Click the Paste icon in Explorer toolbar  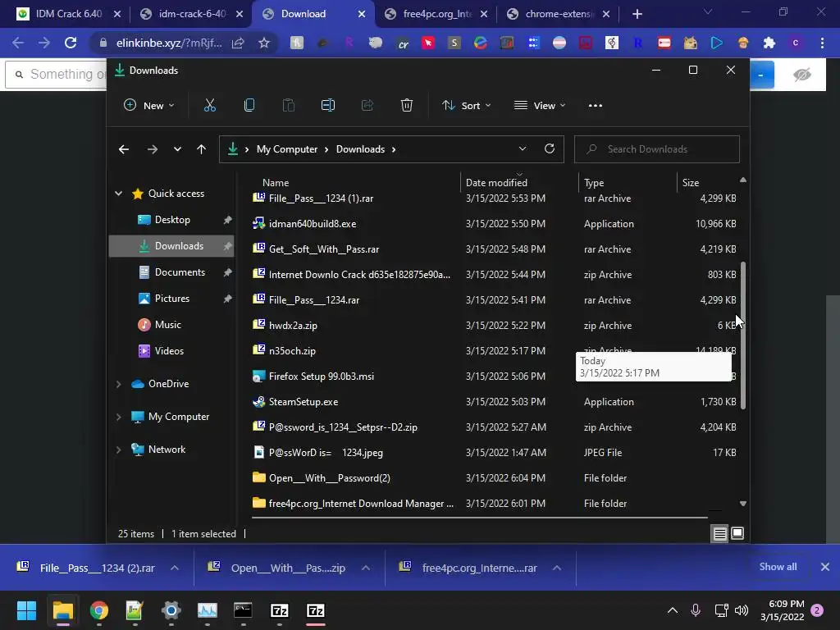(288, 106)
